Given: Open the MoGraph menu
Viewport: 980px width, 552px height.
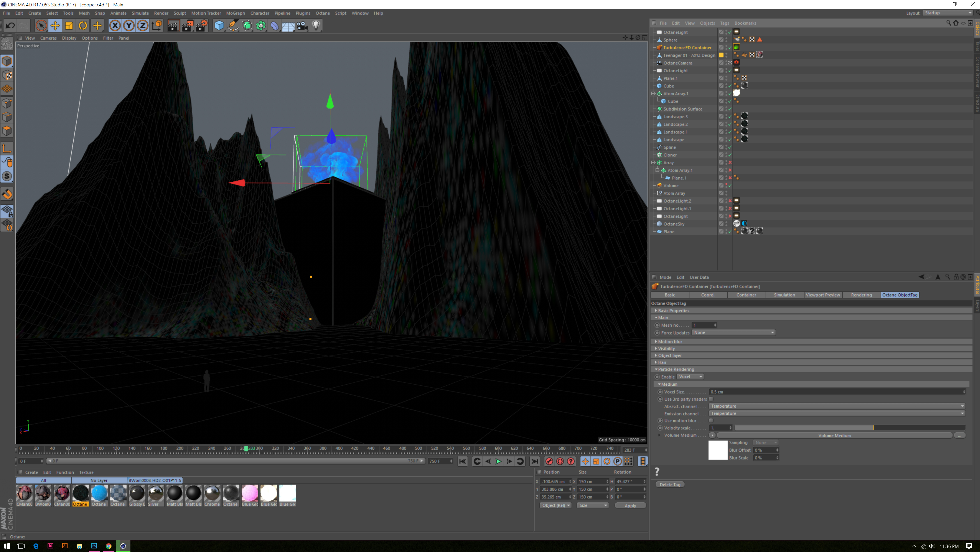Looking at the screenshot, I should pos(236,13).
